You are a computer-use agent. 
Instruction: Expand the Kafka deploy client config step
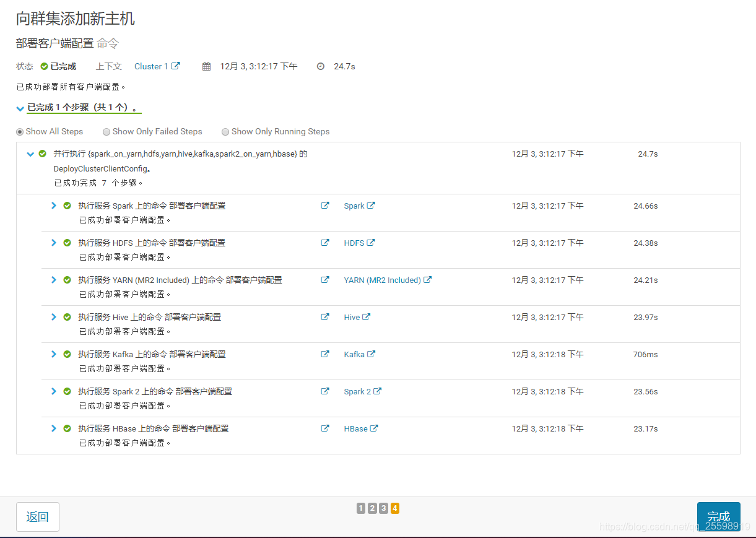[54, 354]
